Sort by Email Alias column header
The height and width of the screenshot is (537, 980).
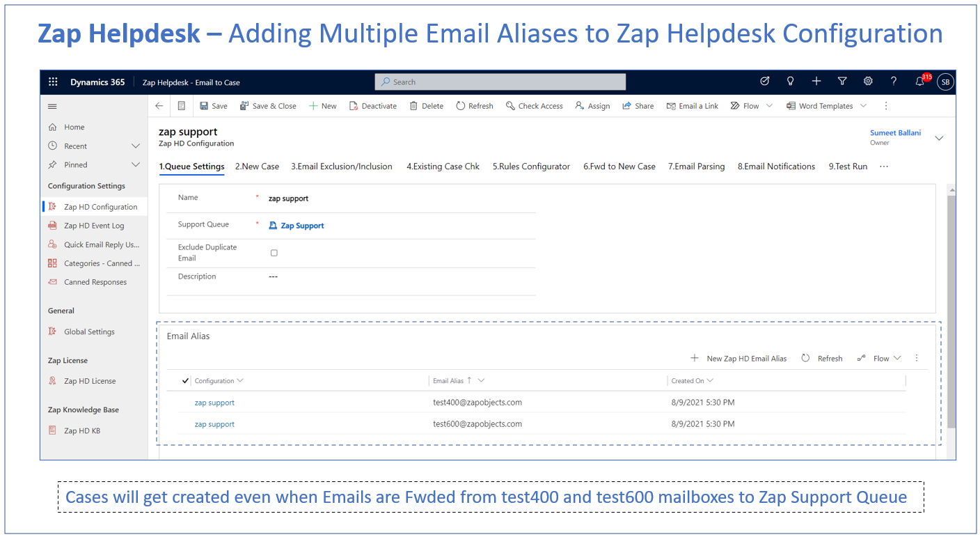click(x=448, y=381)
